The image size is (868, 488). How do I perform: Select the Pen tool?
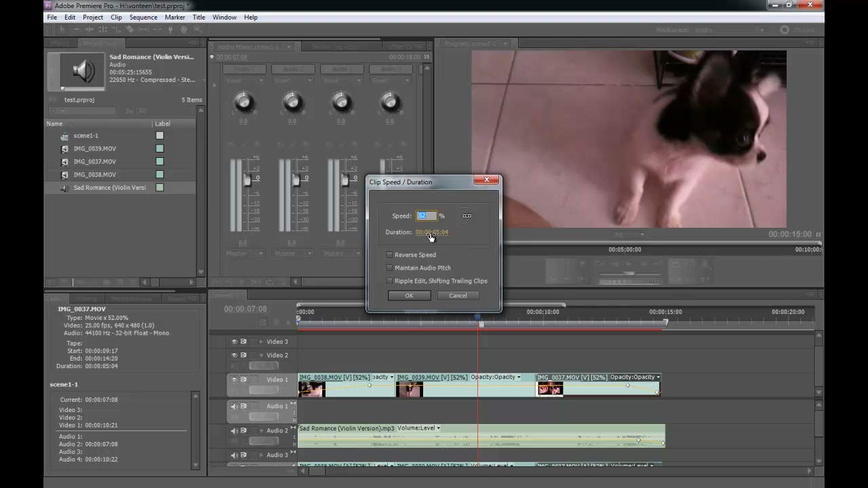(x=171, y=30)
